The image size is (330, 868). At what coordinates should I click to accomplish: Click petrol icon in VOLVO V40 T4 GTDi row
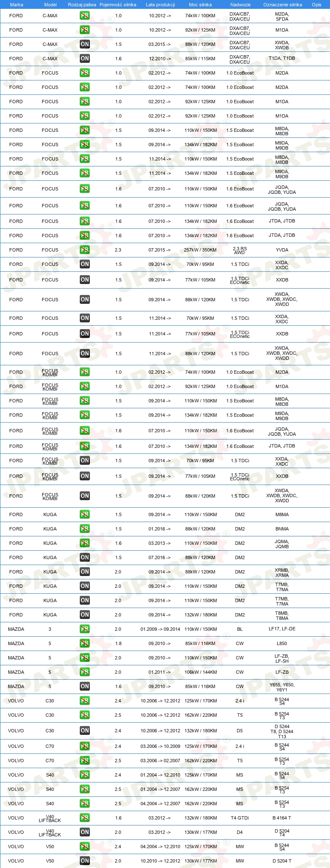pyautogui.click(x=85, y=818)
